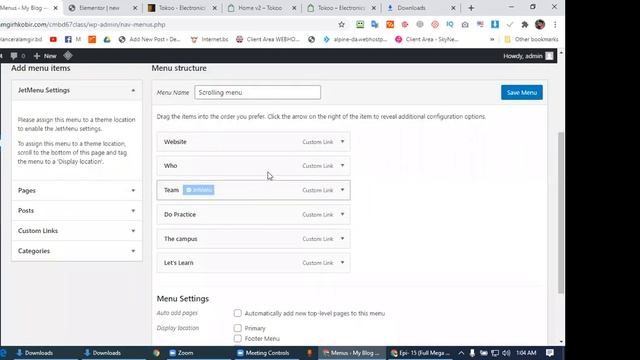Check the Footer Menu display location
This screenshot has width=640, height=360.
click(238, 338)
